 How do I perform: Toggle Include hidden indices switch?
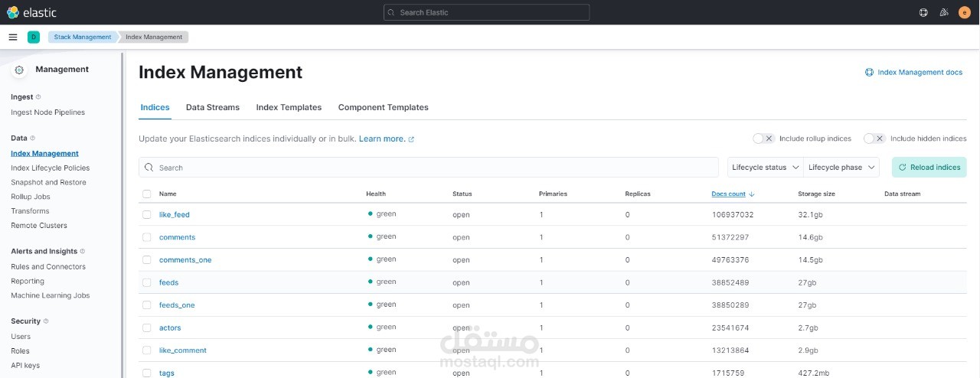point(874,138)
